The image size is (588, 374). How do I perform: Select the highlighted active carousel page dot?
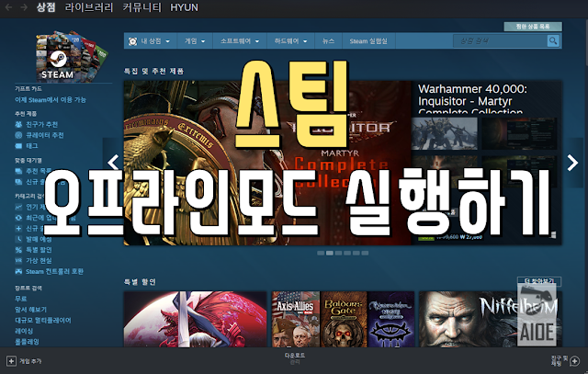coord(330,254)
